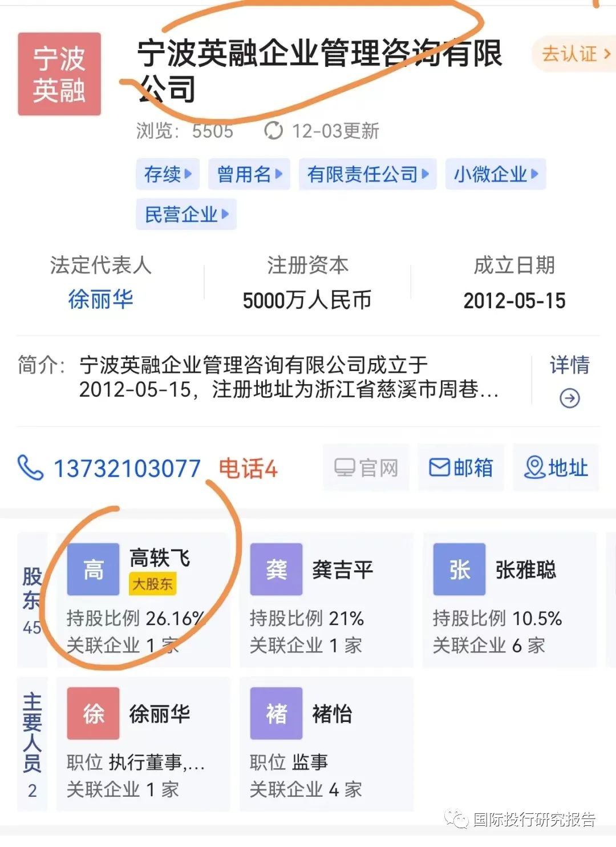Expand the 有限责任公司 tag

click(368, 174)
